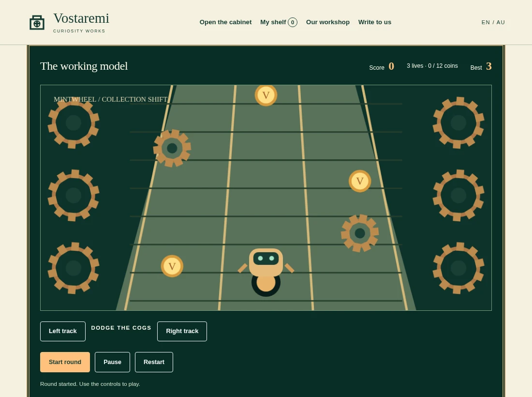Click the top-right gear wheel
The height and width of the screenshot is (397, 532).
[458, 122]
